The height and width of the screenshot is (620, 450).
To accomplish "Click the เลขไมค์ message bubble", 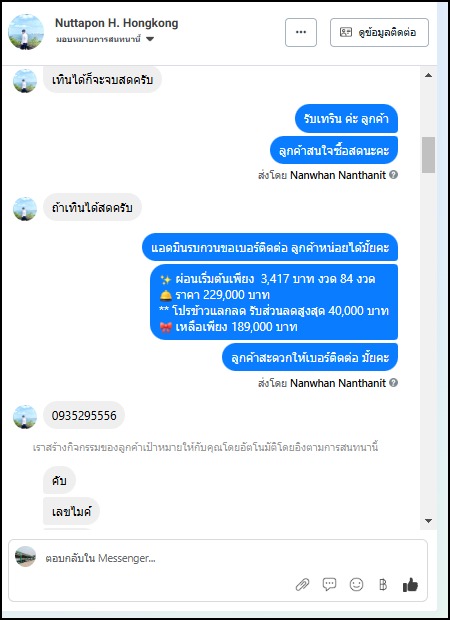I will (x=71, y=512).
